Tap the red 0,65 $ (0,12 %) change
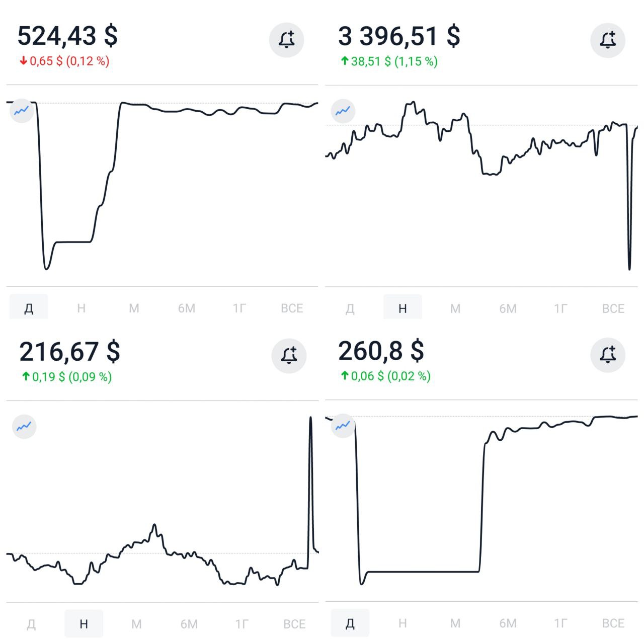 tap(64, 61)
